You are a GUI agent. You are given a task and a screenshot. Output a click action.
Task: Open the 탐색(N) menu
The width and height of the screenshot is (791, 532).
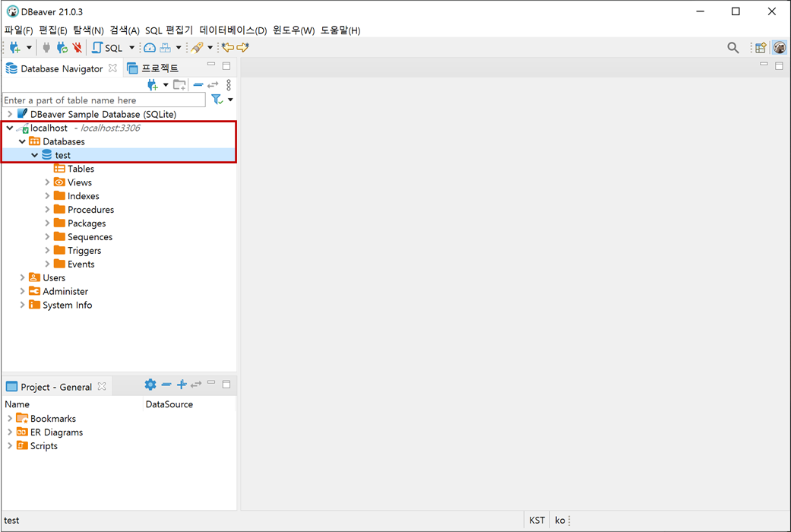[88, 30]
